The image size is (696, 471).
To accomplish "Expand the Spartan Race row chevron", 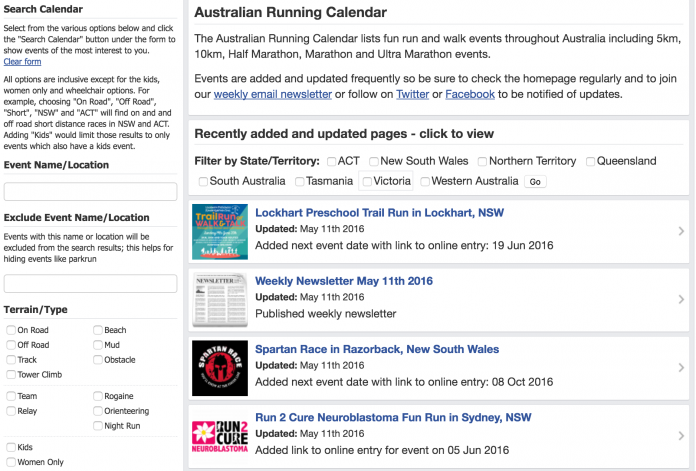I will click(x=681, y=368).
